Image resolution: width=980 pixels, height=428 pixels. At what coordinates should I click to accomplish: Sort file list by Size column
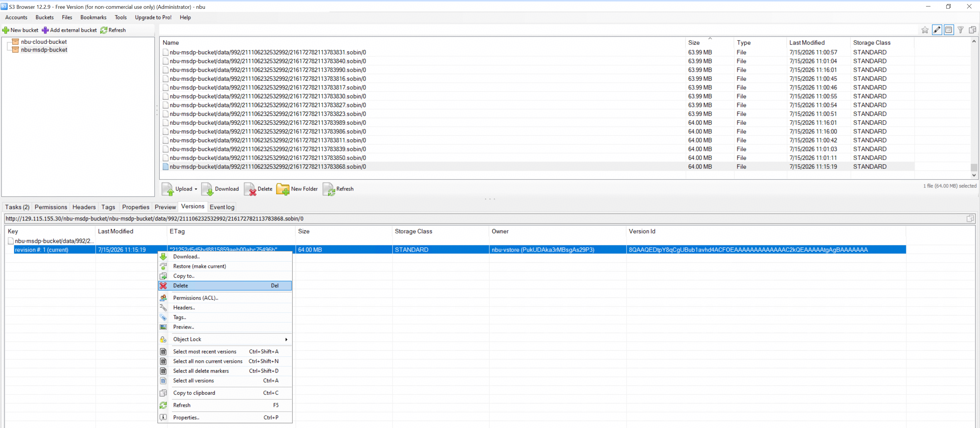[709, 43]
